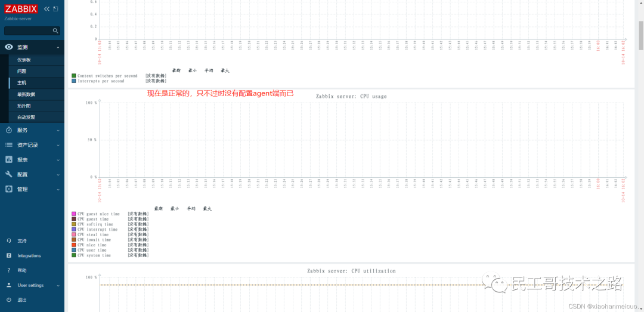Click the CPU interrupt time swatch
Image resolution: width=644 pixels, height=312 pixels.
coord(74,229)
